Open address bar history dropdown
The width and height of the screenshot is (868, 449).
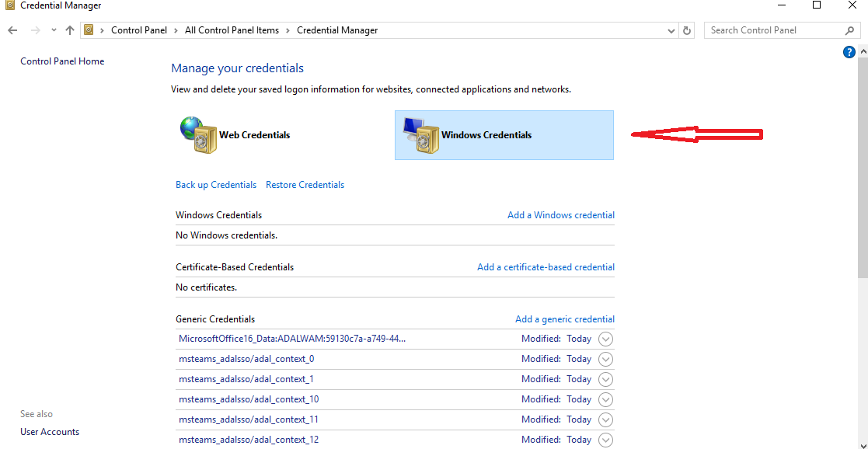coord(671,30)
